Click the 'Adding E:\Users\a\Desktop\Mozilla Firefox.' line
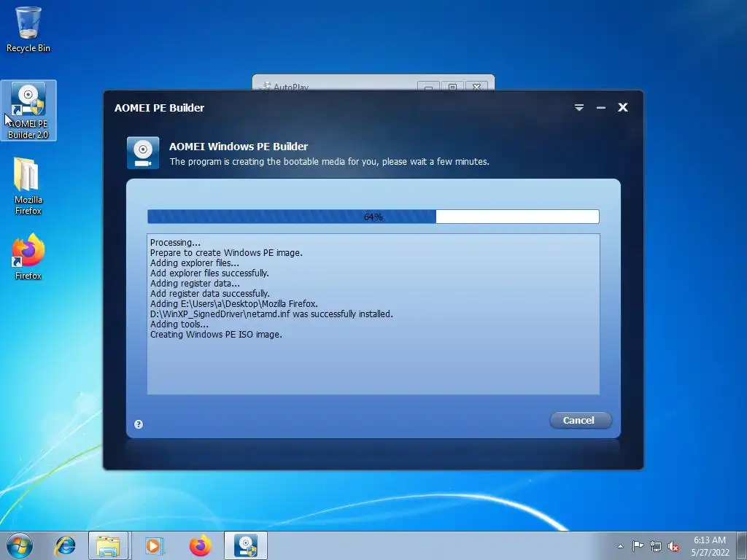Screen dimensions: 747x560 tap(234, 304)
